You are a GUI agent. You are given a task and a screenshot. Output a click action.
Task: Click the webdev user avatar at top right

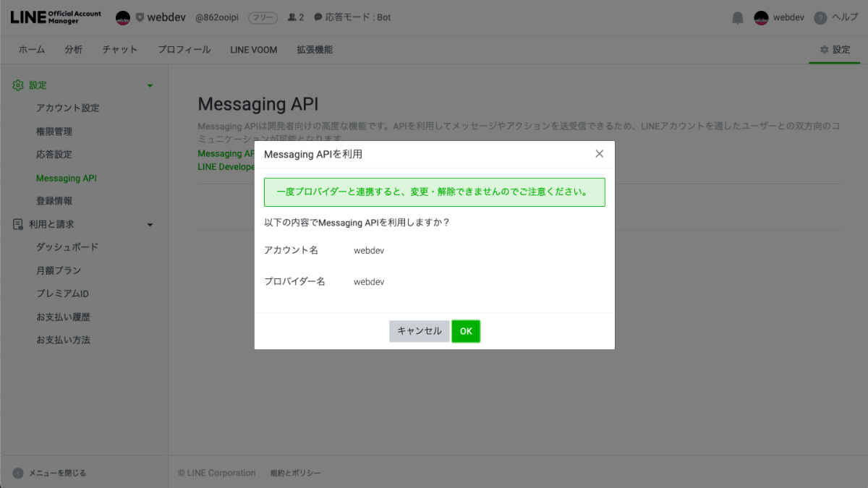[x=761, y=18]
